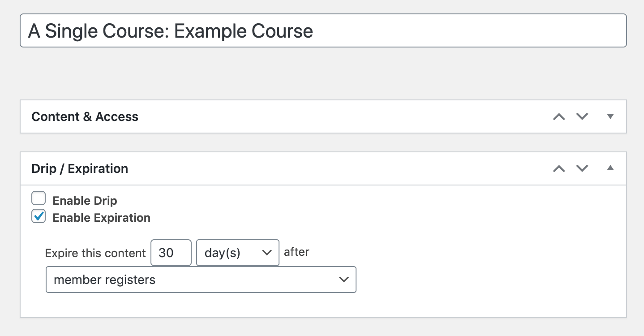The width and height of the screenshot is (644, 336).
Task: Click the Content & Access collapse triangle
Action: tap(610, 116)
